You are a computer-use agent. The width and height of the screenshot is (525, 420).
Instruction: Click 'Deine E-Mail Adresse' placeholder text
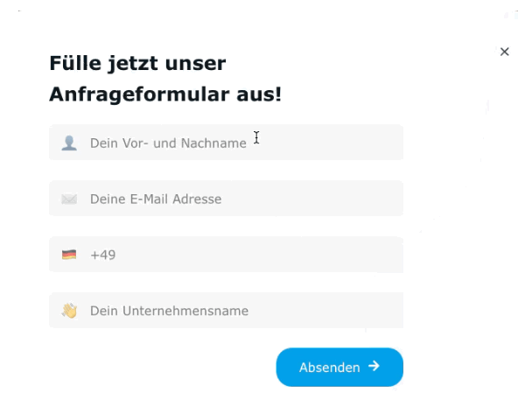point(156,199)
